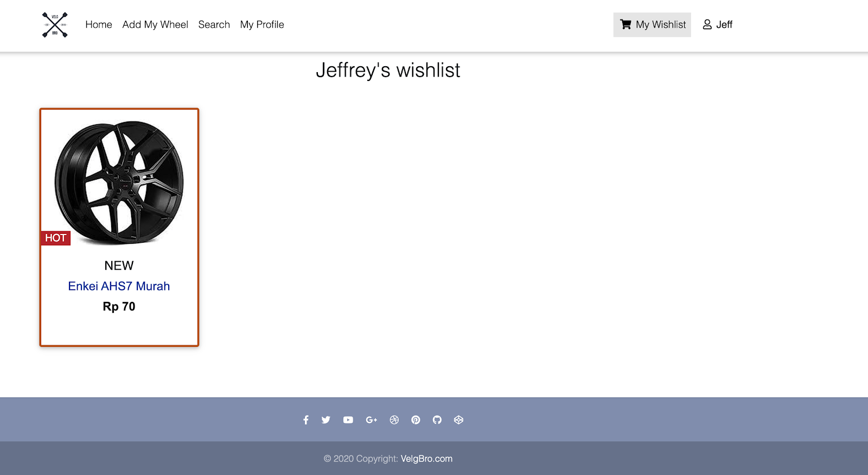
Task: Open the CodePen social link
Action: tap(459, 420)
